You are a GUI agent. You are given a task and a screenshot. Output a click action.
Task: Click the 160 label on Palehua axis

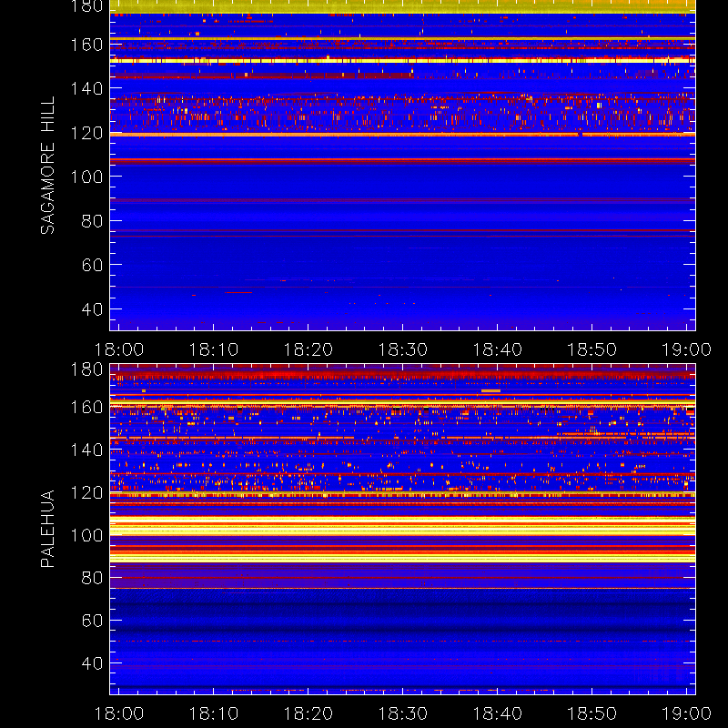click(x=86, y=407)
